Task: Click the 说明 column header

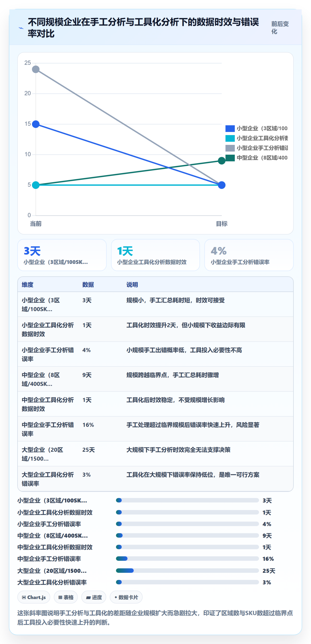Action: (132, 285)
